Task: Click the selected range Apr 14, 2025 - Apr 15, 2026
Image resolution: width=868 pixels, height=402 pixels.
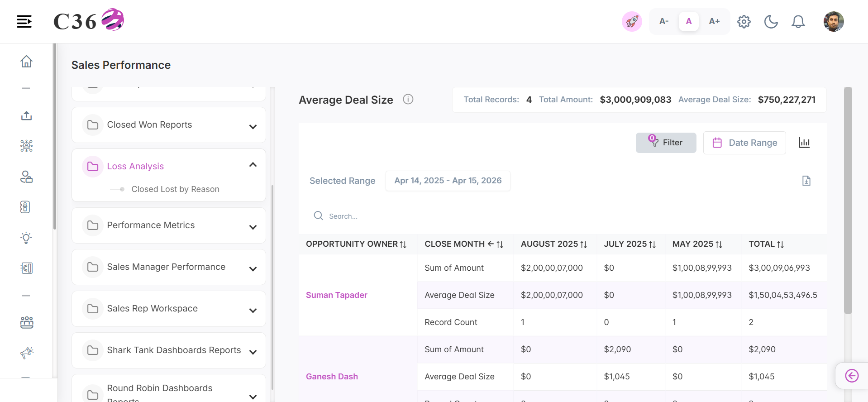Action: tap(448, 181)
